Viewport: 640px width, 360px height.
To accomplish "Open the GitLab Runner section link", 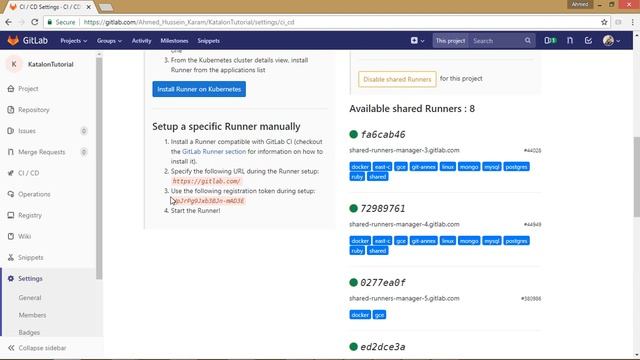I will [214, 151].
